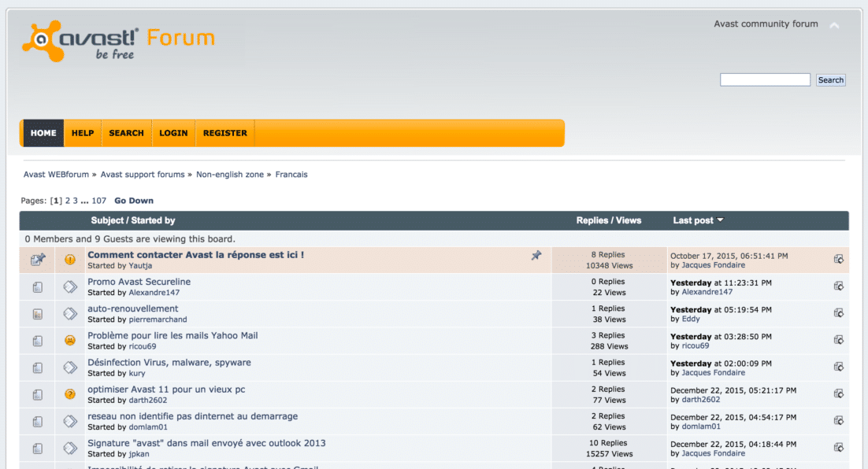This screenshot has height=469, width=868.
Task: Open topic auto-renouvellement
Action: (x=133, y=308)
